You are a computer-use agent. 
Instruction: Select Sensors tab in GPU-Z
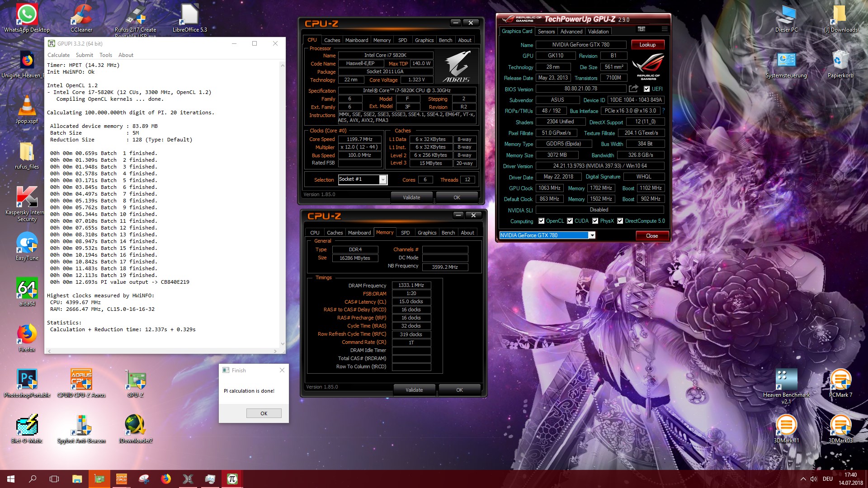point(546,32)
